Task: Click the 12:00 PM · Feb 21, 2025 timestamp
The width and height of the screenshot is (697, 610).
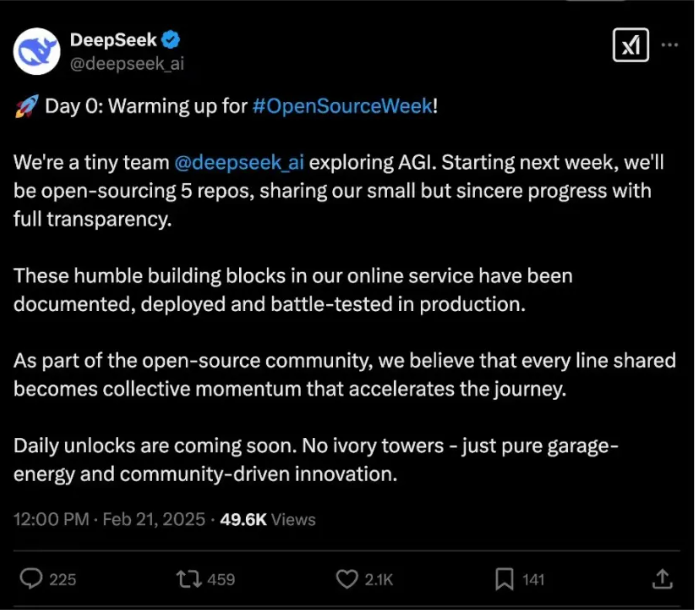Action: 109,519
